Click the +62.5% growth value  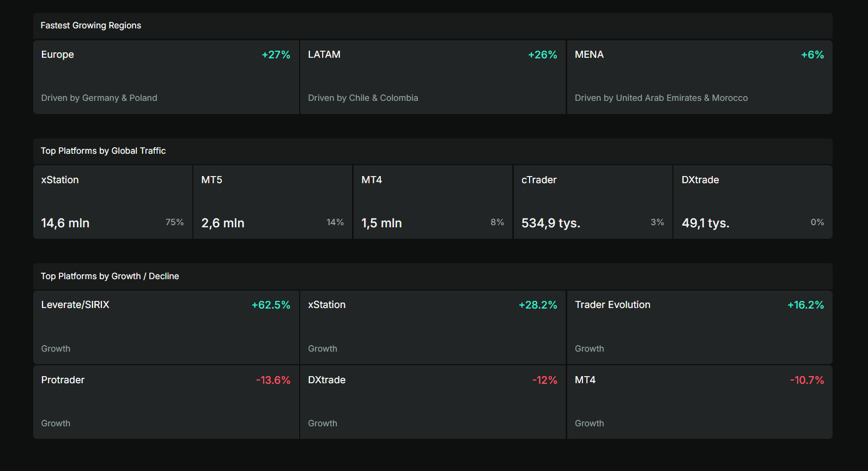[x=271, y=305]
